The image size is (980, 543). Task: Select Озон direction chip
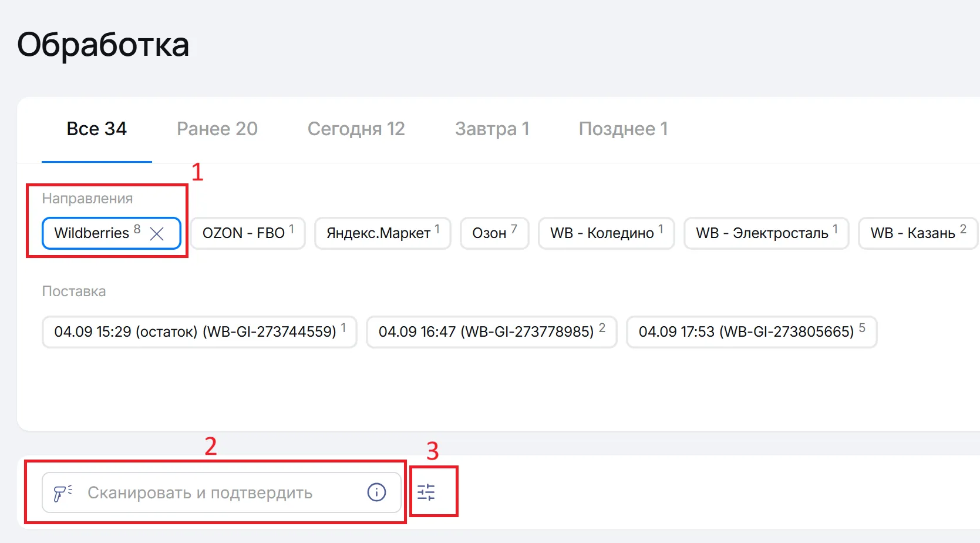494,233
